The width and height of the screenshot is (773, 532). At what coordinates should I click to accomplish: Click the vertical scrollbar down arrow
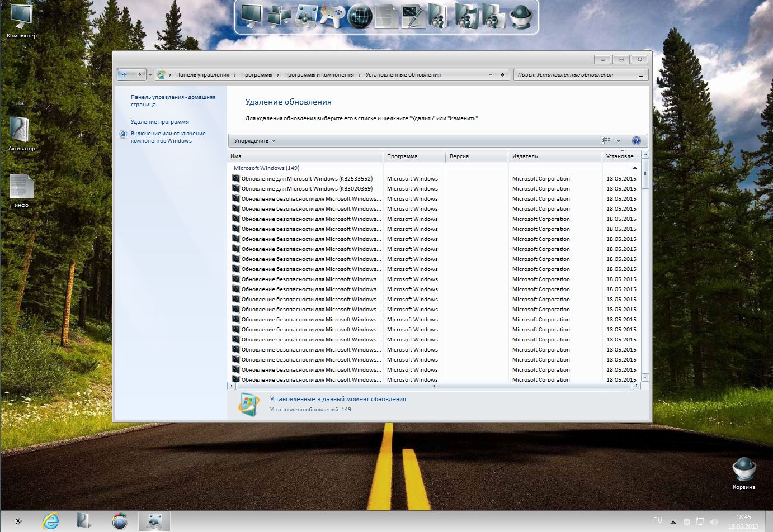pos(645,378)
